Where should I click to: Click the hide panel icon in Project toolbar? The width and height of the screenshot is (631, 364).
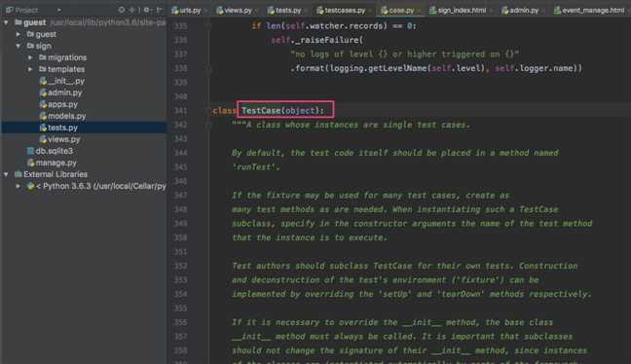click(x=160, y=10)
